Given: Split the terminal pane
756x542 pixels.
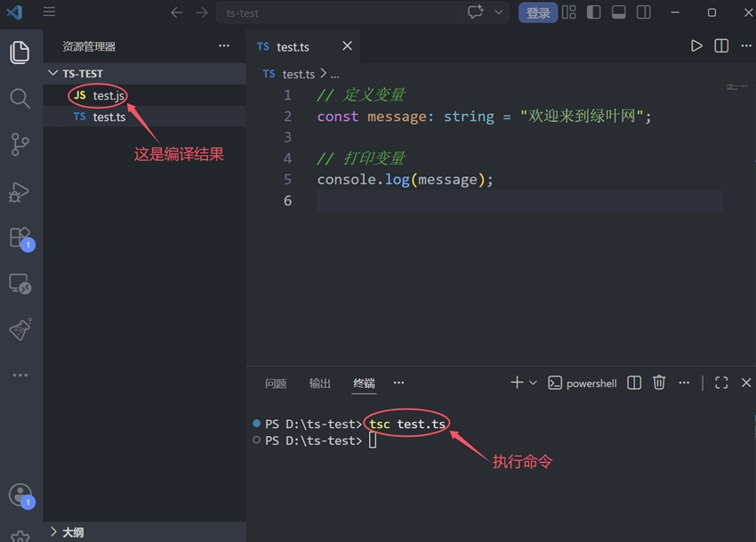Looking at the screenshot, I should pos(634,383).
